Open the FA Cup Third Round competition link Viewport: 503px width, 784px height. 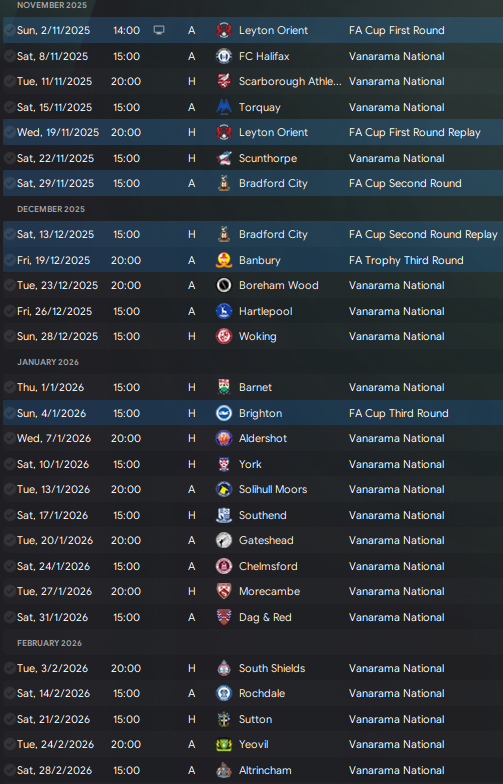tap(398, 413)
